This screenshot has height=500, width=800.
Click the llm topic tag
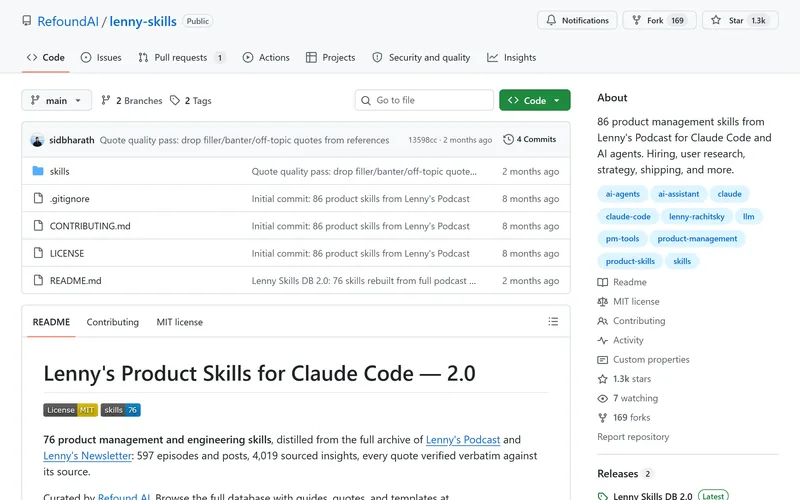[748, 216]
